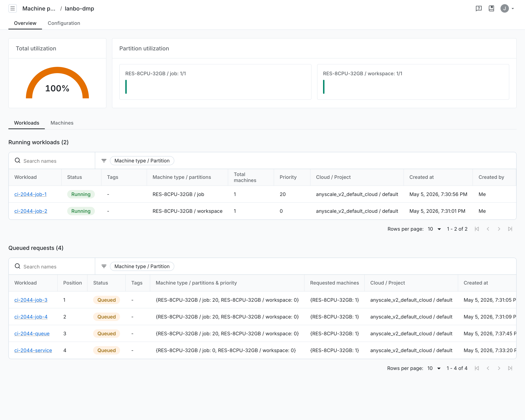Go to next page of Queued requests
Image resolution: width=525 pixels, height=420 pixels.
pyautogui.click(x=499, y=368)
